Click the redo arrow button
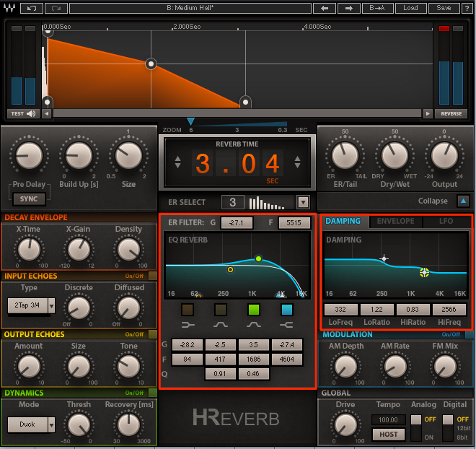This screenshot has width=476, height=449. point(56,8)
